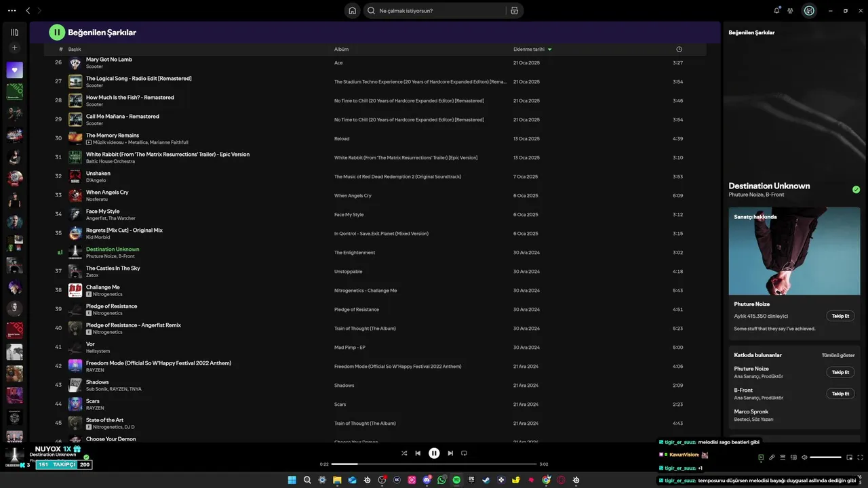This screenshot has width=868, height=488.
Task: Open Discord from the taskbar
Action: click(427, 480)
